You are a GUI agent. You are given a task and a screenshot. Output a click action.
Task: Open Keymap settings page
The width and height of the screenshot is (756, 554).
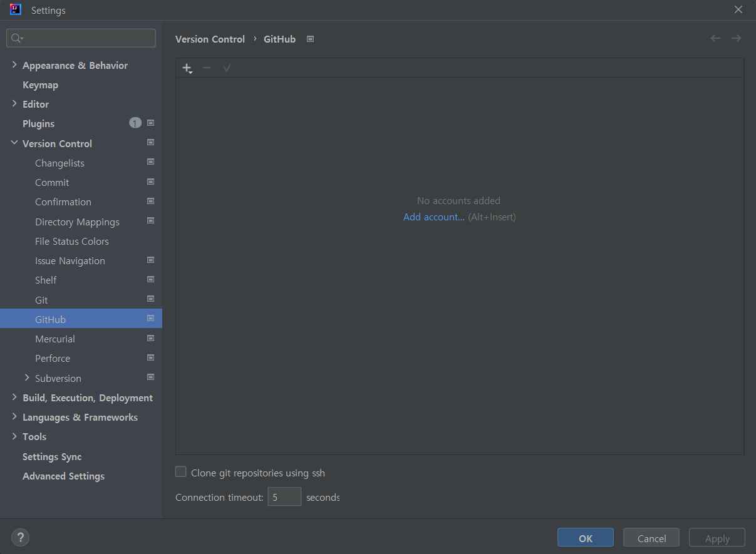point(40,85)
